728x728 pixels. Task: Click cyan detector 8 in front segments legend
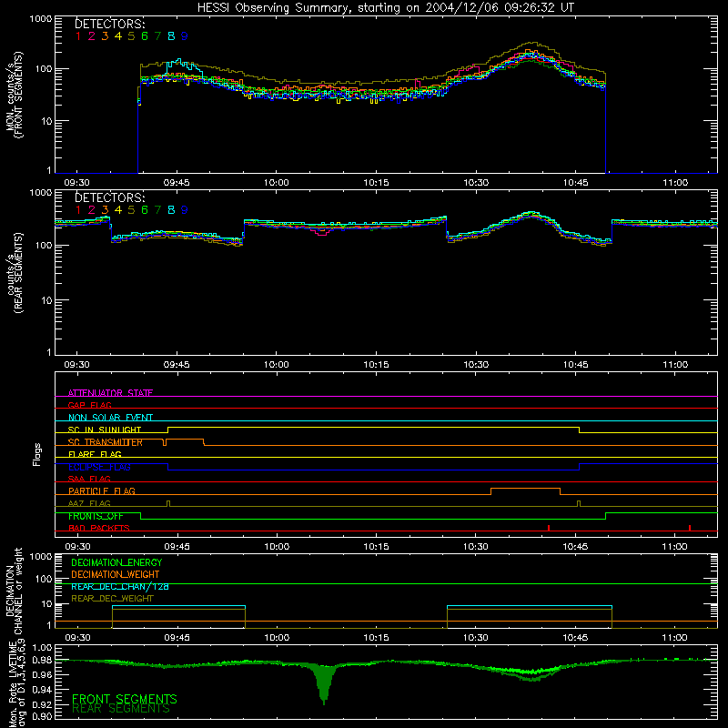tap(171, 36)
